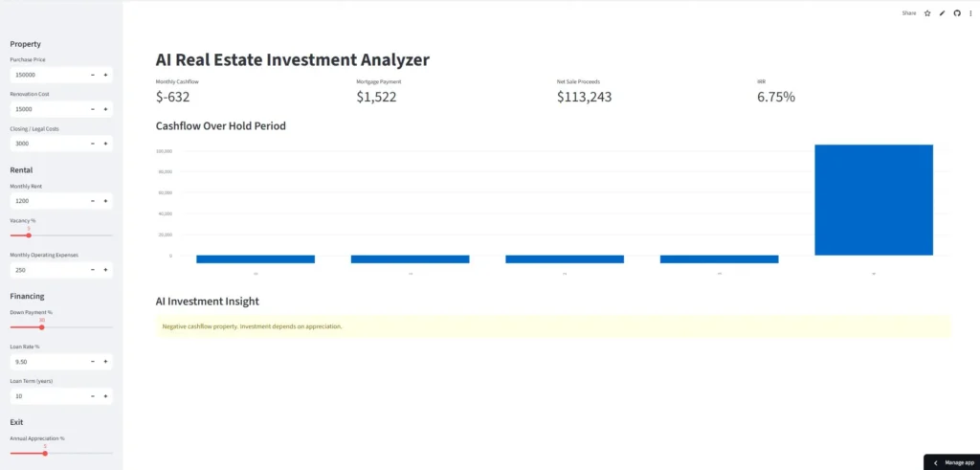Image resolution: width=980 pixels, height=470 pixels.
Task: Click the Annual Appreciation % slider handle
Action: (45, 453)
